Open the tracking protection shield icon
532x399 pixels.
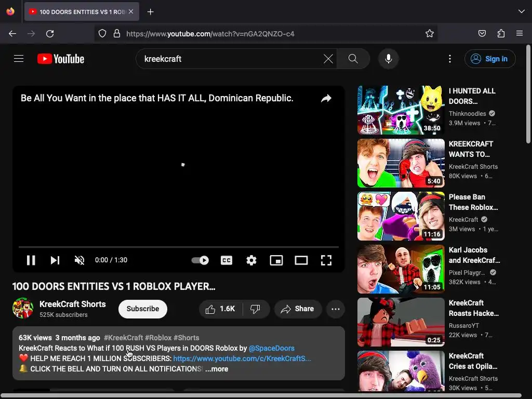point(102,33)
